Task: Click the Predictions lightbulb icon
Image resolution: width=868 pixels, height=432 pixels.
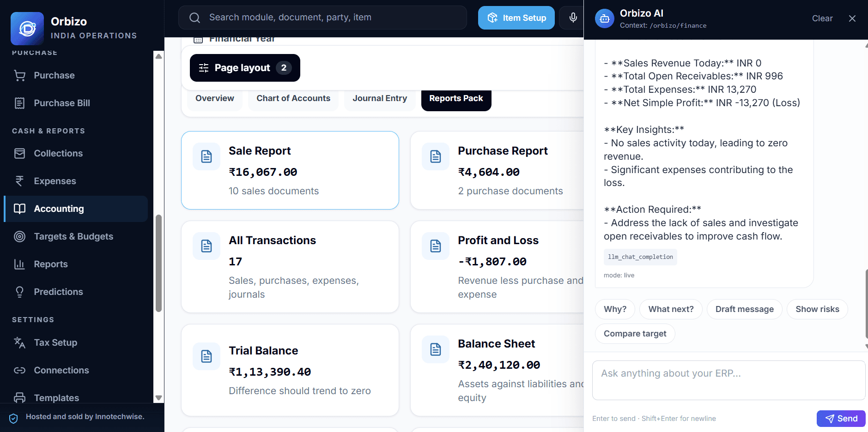Action: pos(19,292)
